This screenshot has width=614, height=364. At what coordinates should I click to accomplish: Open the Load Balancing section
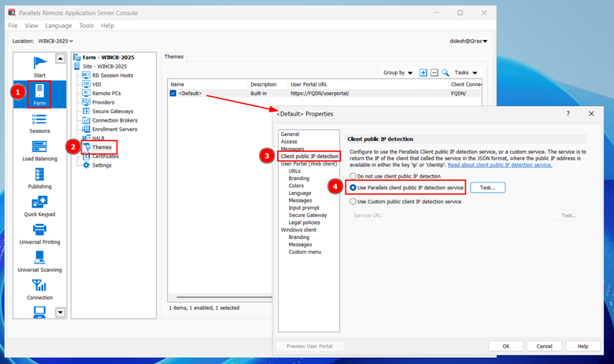pos(39,152)
